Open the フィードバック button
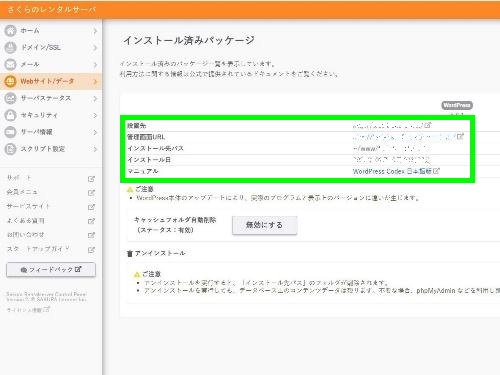The image size is (500, 375). coord(51,270)
